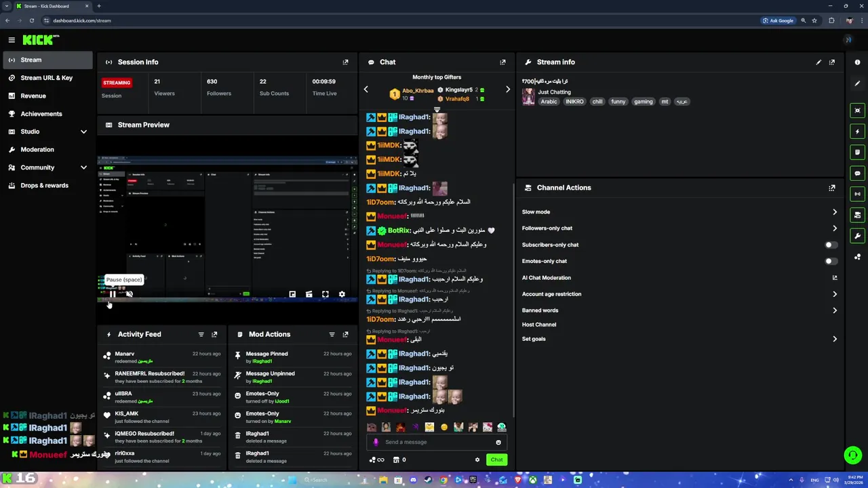Toggle stream preview widget in right sidebar
868x488 pixels.
coord(858,110)
